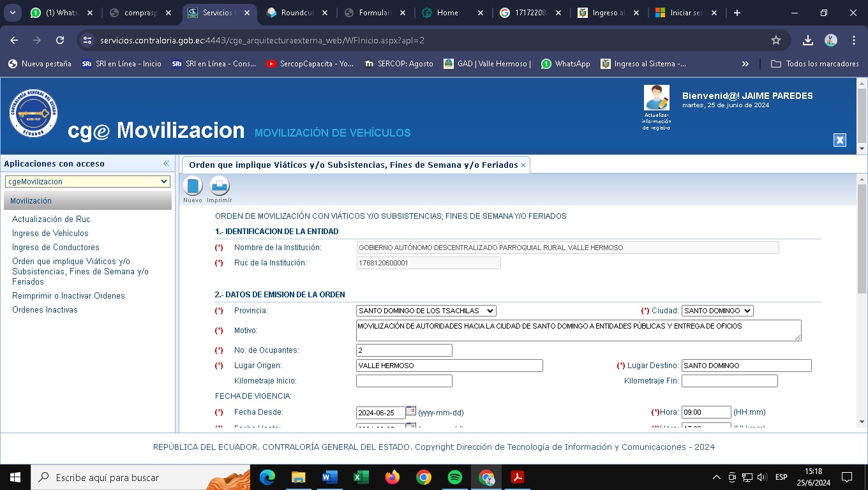
Task: Open Browser downloads icon
Action: coord(808,40)
